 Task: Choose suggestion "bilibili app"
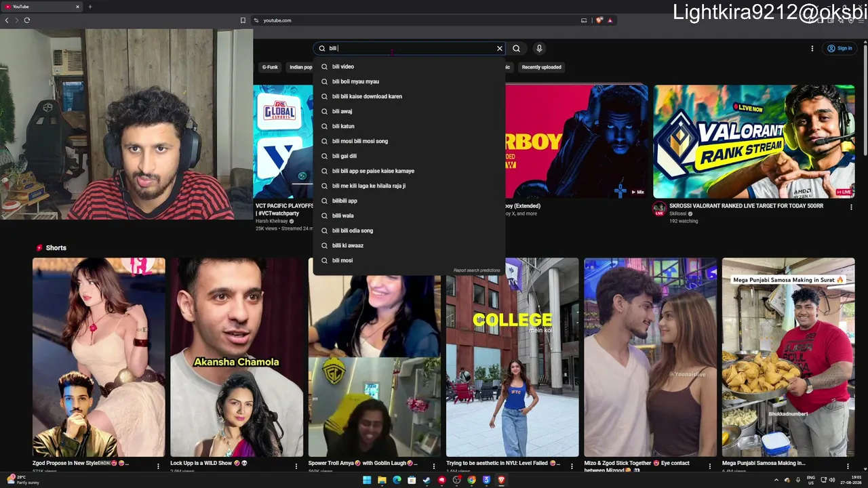[x=409, y=201]
